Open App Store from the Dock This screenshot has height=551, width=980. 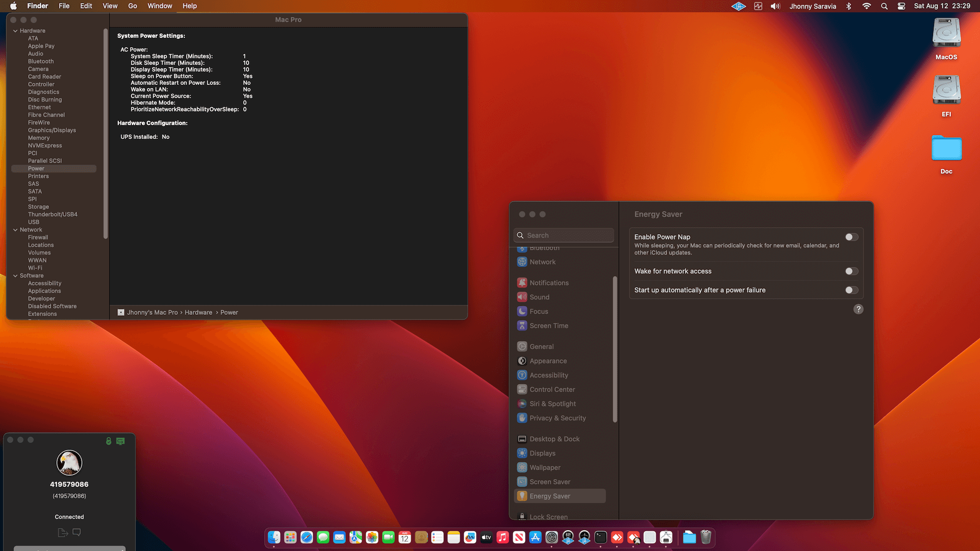[x=535, y=537]
